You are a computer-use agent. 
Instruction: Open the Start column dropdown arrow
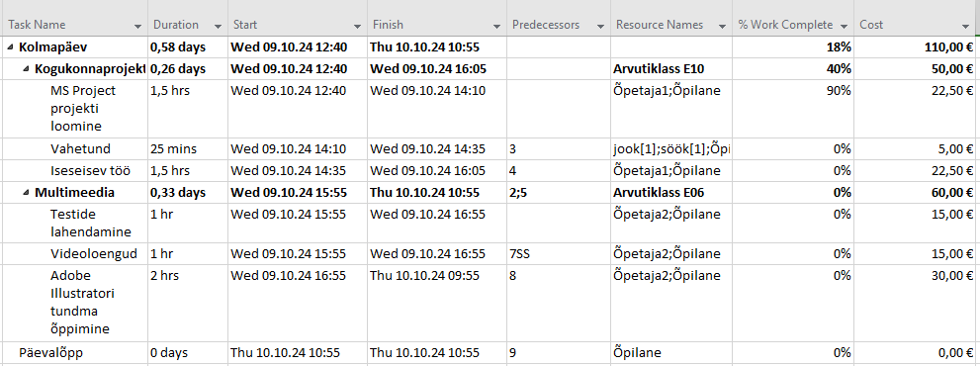357,26
